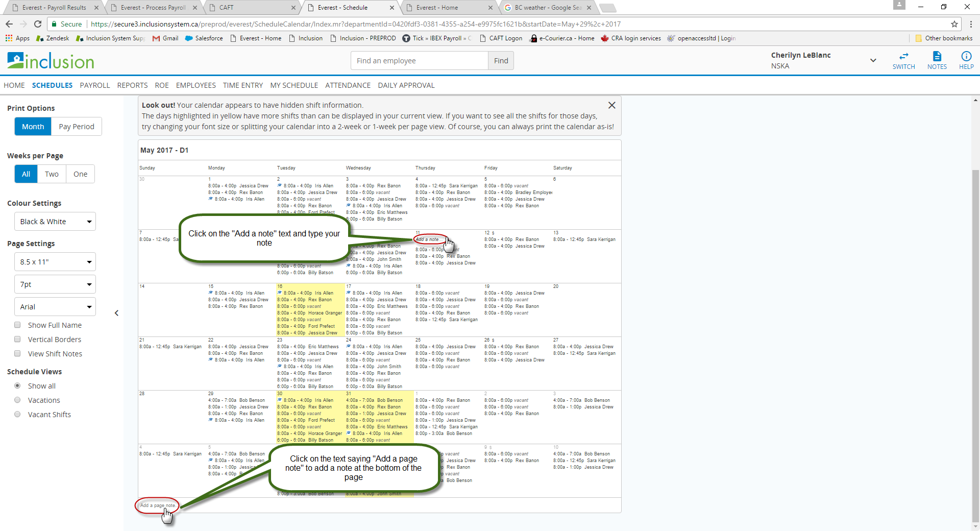This screenshot has height=531, width=980.
Task: Expand the Cherilyn LeBlanc user dropdown
Action: click(x=873, y=60)
